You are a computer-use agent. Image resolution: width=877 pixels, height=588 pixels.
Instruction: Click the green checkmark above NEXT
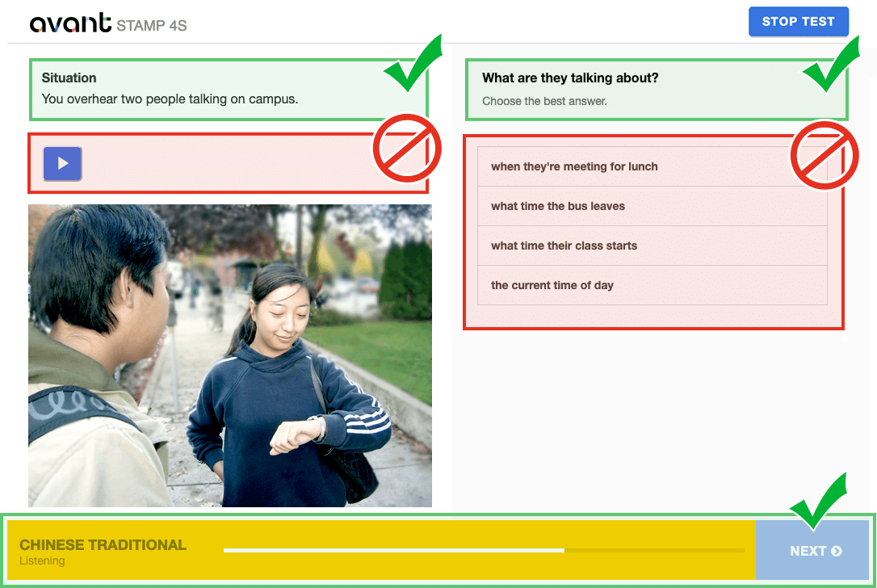(818, 501)
